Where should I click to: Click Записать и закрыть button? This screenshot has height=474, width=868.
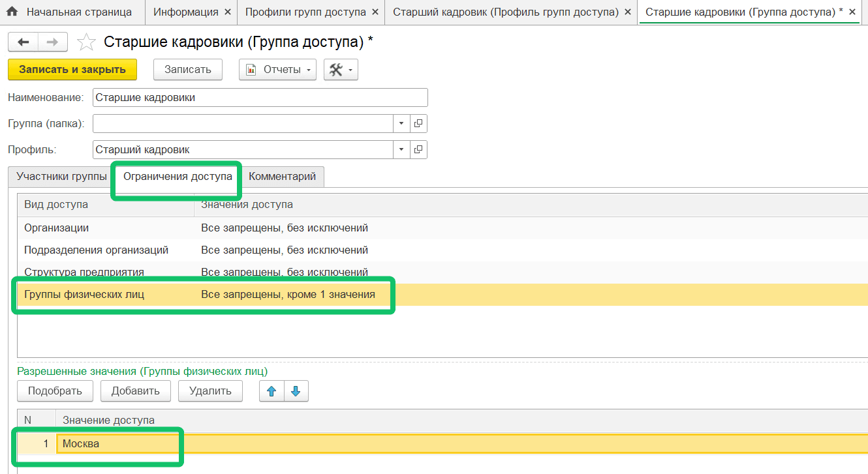point(72,70)
